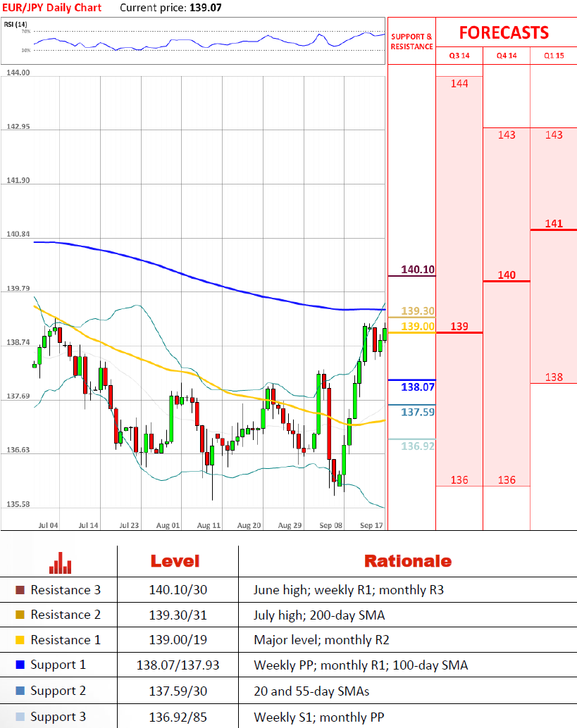Click the Support 3 light-blue color swatch
The height and width of the screenshot is (728, 577).
pyautogui.click(x=20, y=717)
